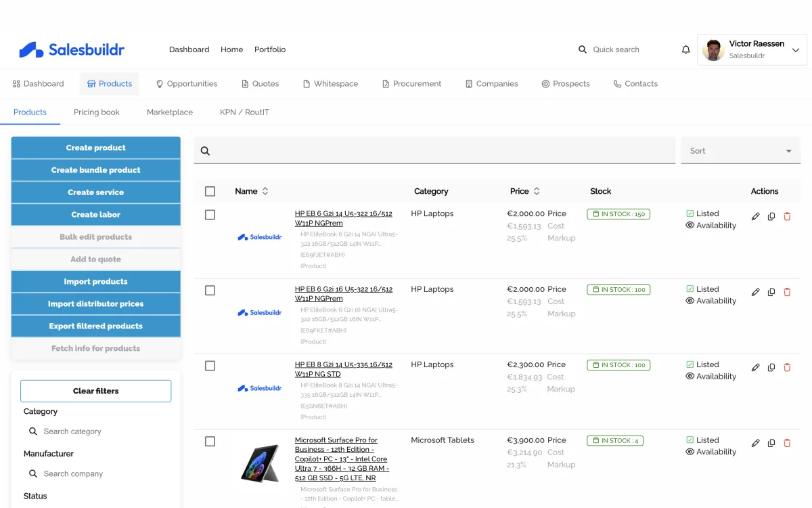This screenshot has height=508, width=812.
Task: Open the Contacts section
Action: pyautogui.click(x=635, y=84)
